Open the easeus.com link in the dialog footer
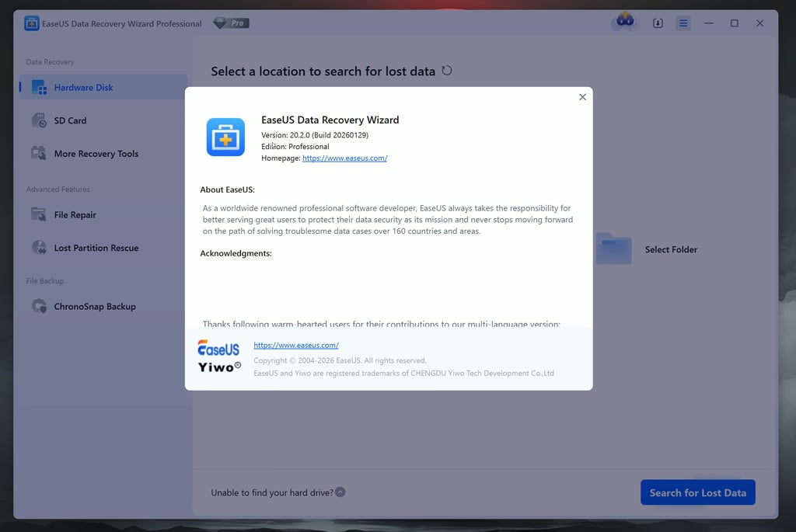Image resolution: width=796 pixels, height=532 pixels. (x=296, y=346)
